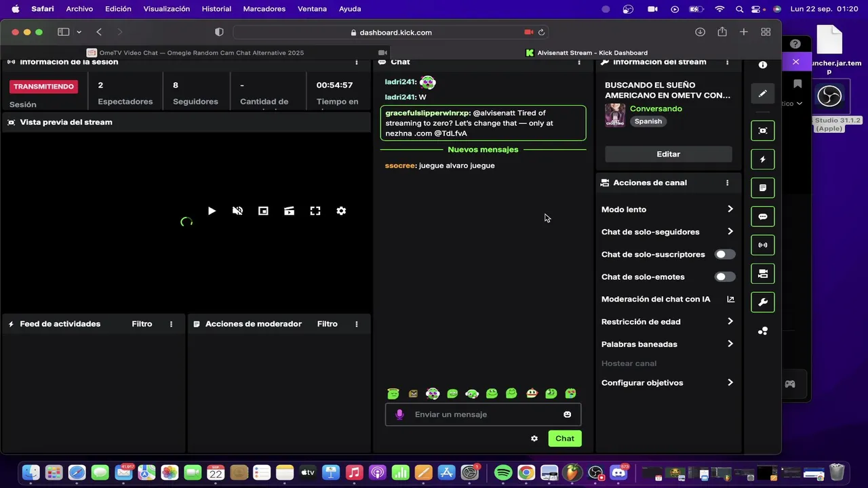The height and width of the screenshot is (488, 868).
Task: Click Filtro in Feed de actividades
Action: pos(142,324)
